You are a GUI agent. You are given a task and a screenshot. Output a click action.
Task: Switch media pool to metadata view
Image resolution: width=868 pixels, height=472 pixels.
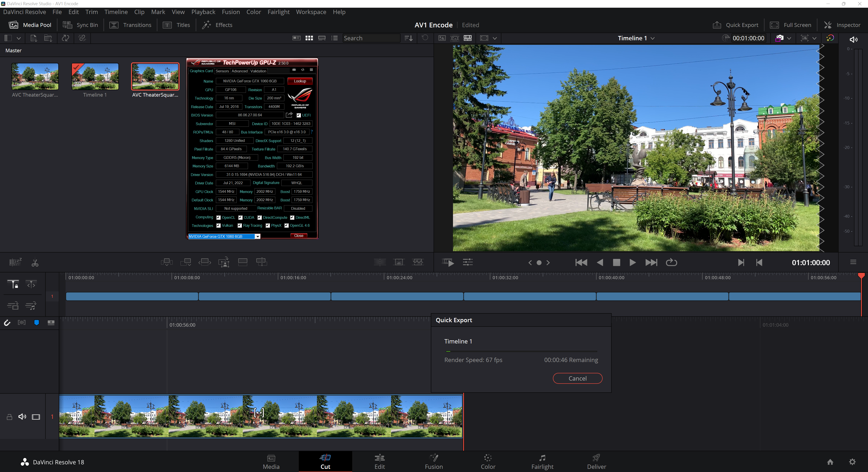point(296,38)
